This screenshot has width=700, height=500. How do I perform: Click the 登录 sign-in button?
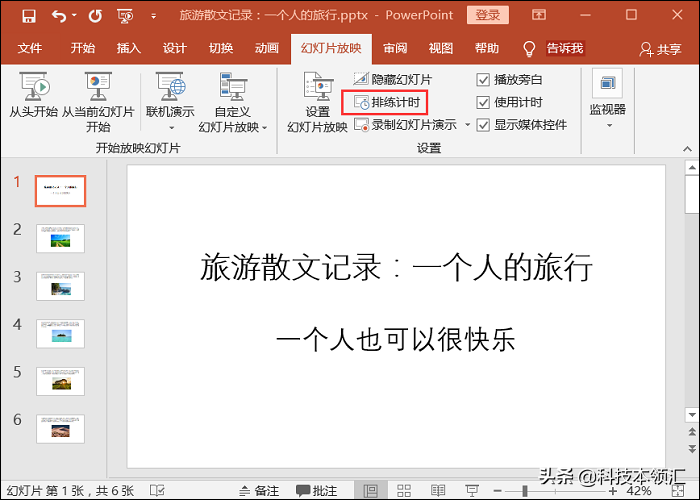[x=488, y=15]
